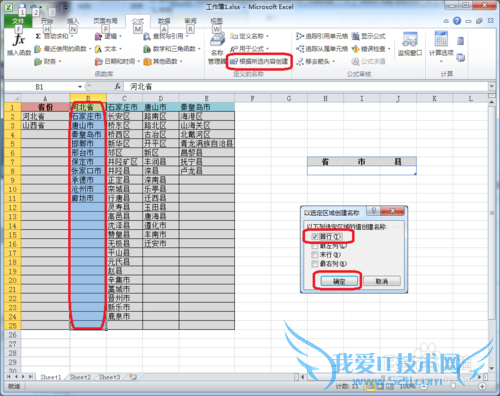Open the 监视窗口
The width and height of the screenshot is (500, 396).
[x=410, y=45]
